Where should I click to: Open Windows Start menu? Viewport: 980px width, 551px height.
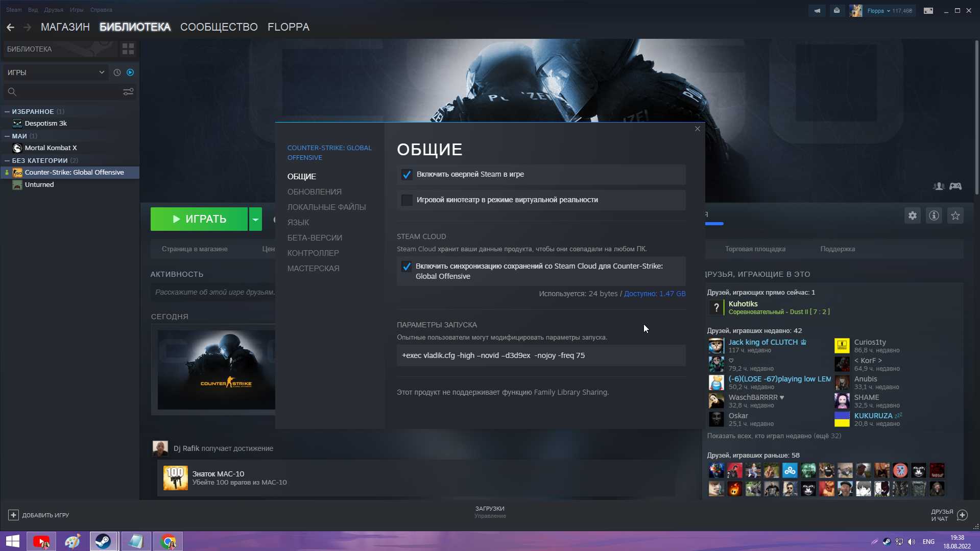[13, 541]
